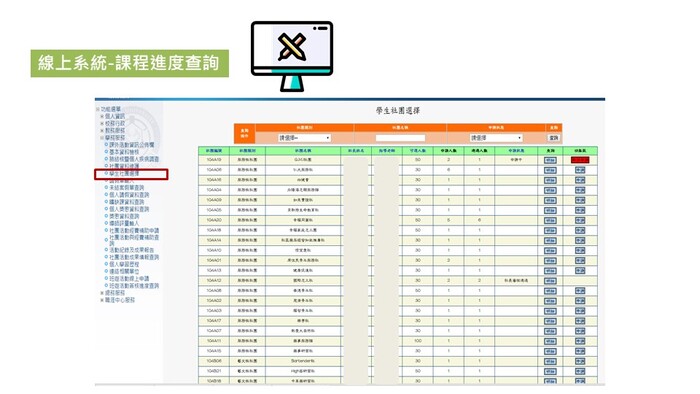Open 班遊活動線上申請 in the sidebar
This screenshot has height=394, width=700.
coord(129,279)
